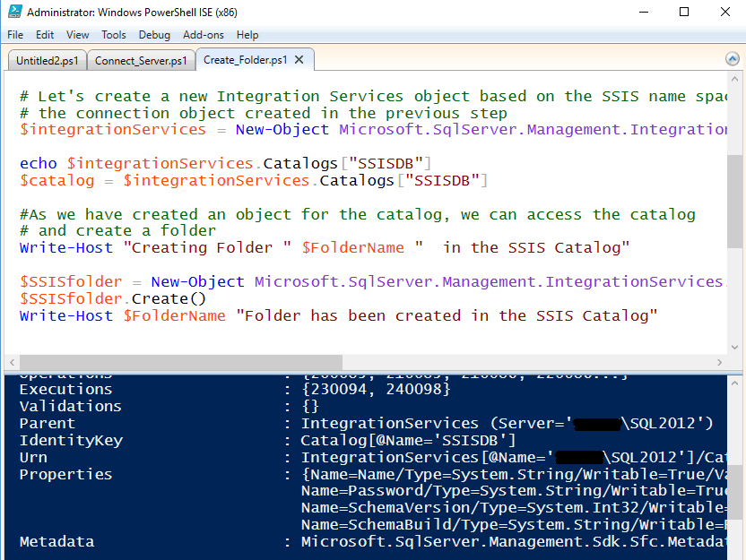Collapse the script pane with the up-chevron
The height and width of the screenshot is (560, 746).
coord(733,59)
